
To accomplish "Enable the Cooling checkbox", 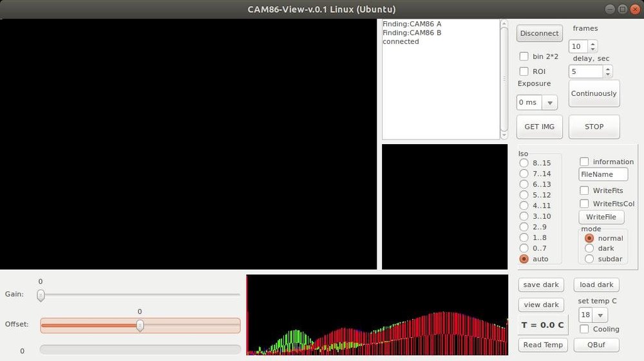I will click(x=584, y=329).
